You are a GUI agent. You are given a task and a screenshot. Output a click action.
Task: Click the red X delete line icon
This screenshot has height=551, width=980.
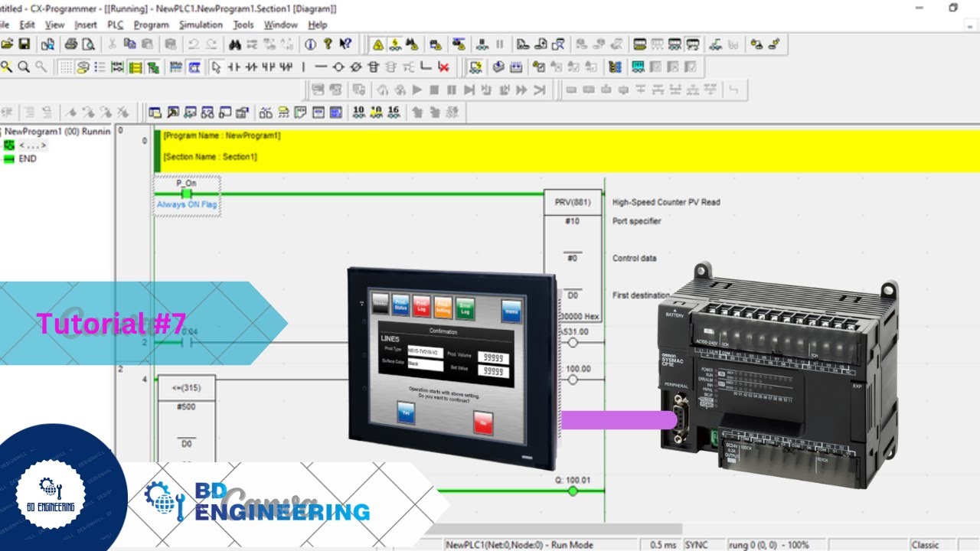443,67
